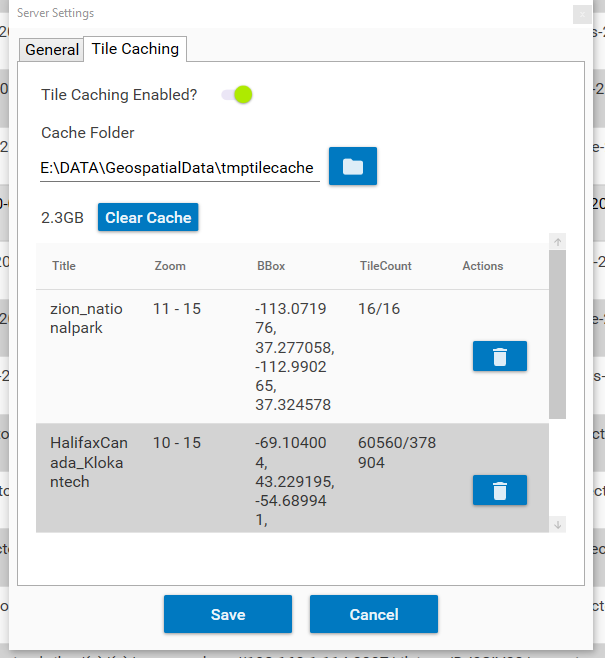Click the Cache Folder path field

coord(180,168)
